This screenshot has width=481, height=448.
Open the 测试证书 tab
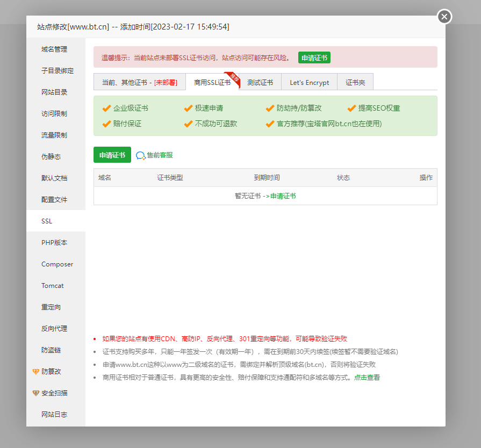point(260,83)
